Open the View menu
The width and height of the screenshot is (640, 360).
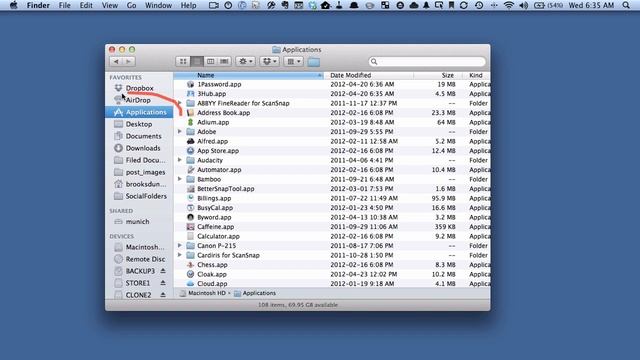109,5
